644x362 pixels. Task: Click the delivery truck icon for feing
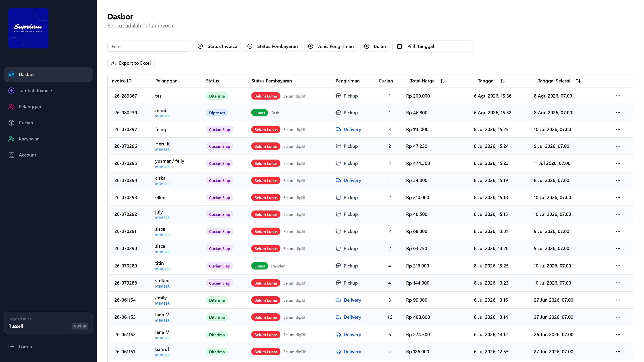(338, 129)
